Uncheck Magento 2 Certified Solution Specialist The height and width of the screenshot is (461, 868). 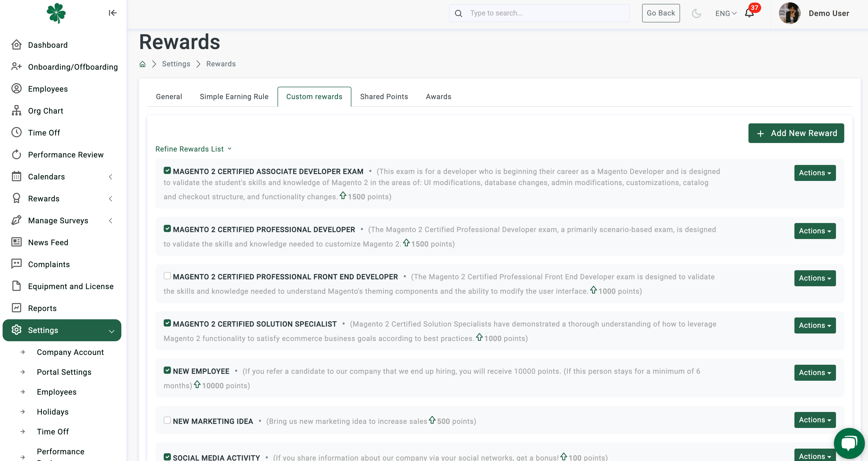point(167,323)
